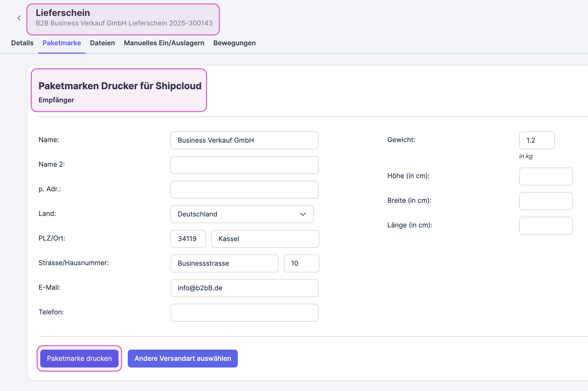
Task: Focus the E-Mail input field
Action: coord(244,288)
